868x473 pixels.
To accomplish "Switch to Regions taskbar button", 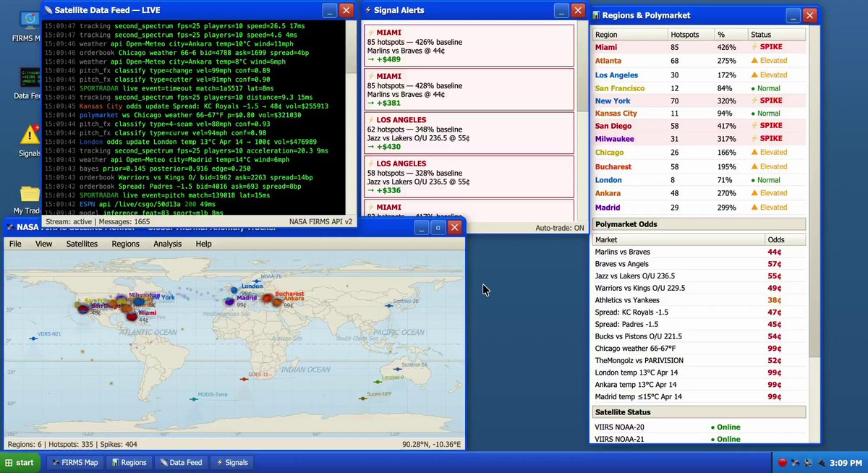I will [x=129, y=462].
